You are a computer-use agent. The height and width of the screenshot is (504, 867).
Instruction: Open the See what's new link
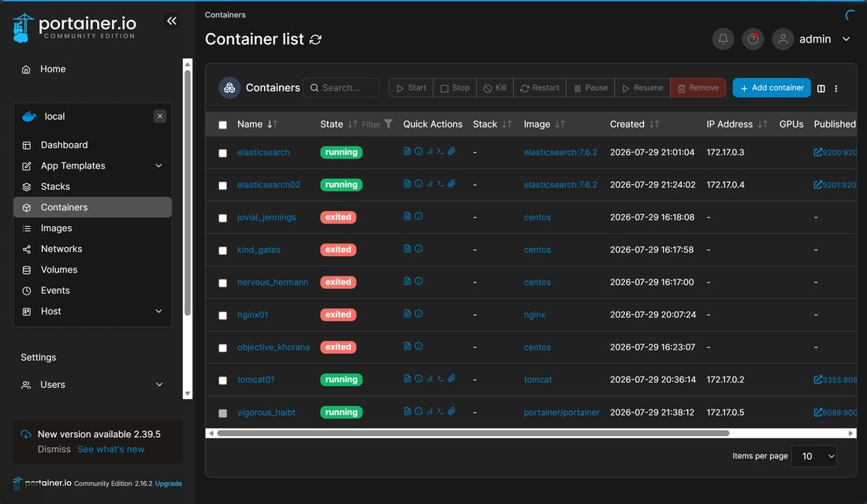pos(110,450)
